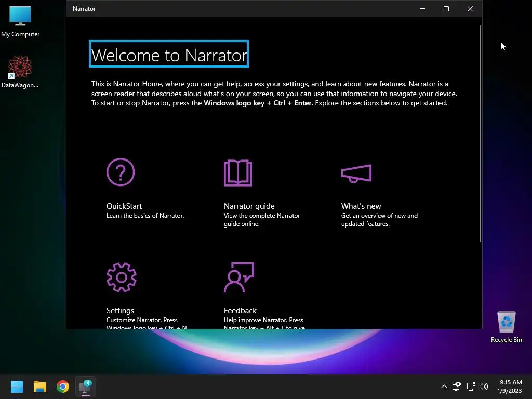Show hidden system tray icons chevron
Screen dimensions: 532x399
[x=444, y=387]
